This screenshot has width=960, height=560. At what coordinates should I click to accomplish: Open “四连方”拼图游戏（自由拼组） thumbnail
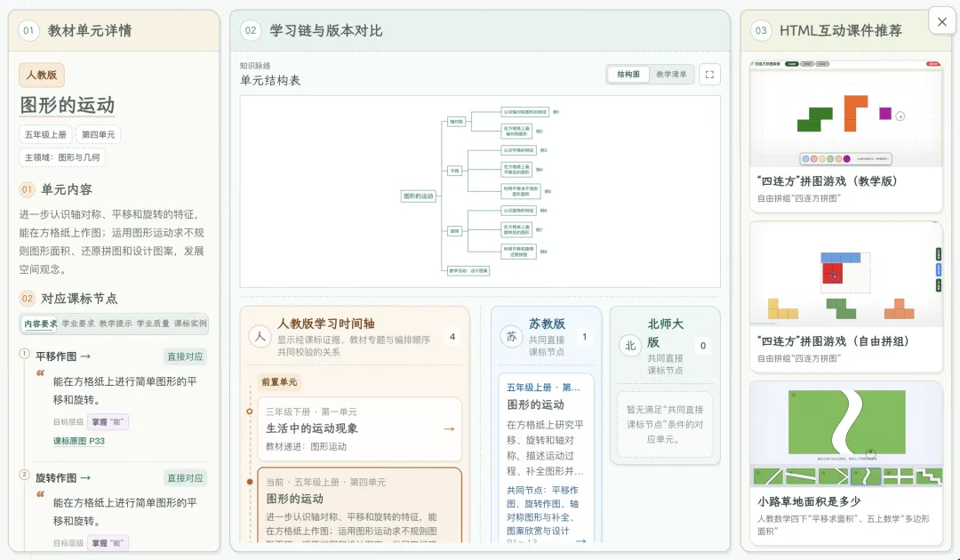pos(845,274)
